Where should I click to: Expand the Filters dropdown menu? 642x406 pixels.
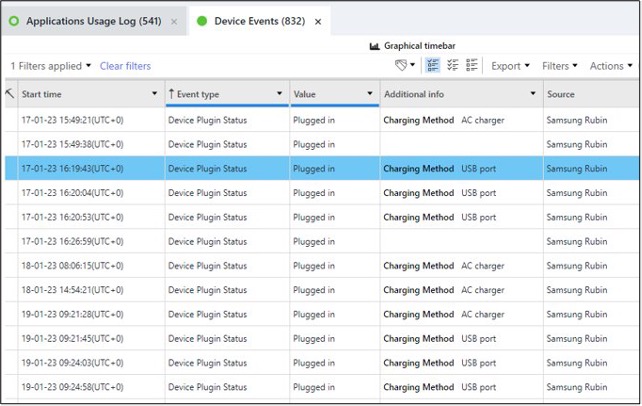tap(559, 66)
